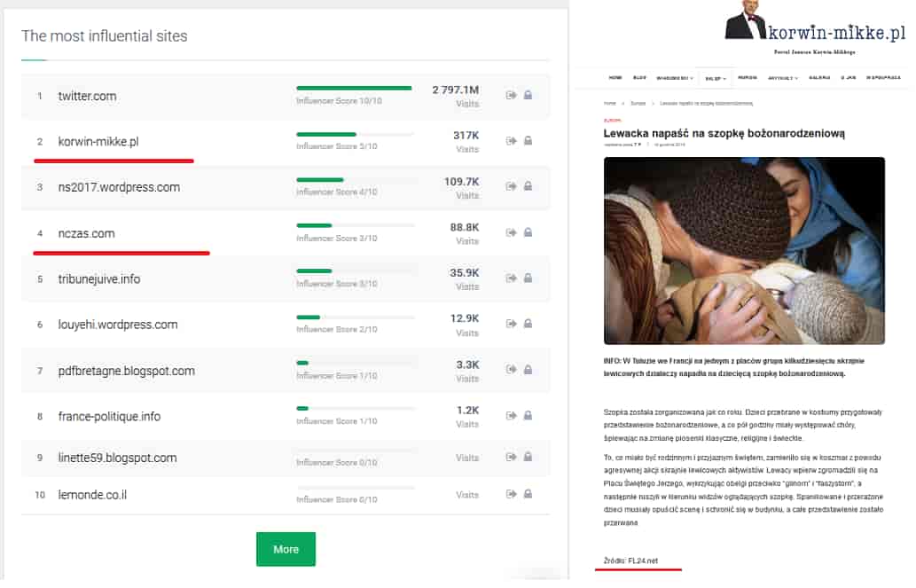916x588 pixels.
Task: Open the exit-arrow icon for louyehi.wordpress.com
Action: 511,323
